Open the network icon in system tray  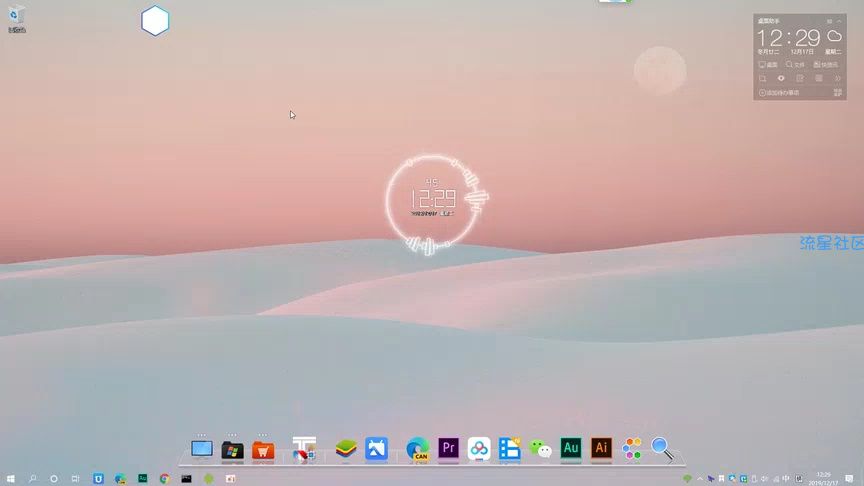(776, 479)
